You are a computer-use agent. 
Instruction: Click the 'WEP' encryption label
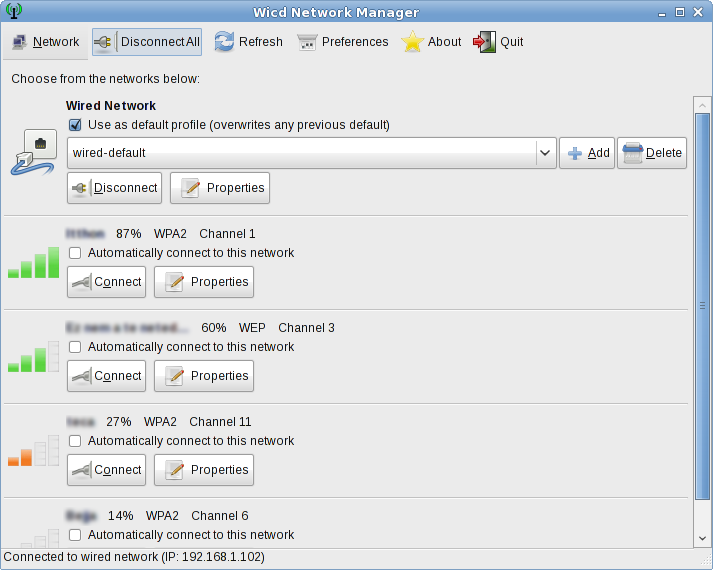click(252, 328)
